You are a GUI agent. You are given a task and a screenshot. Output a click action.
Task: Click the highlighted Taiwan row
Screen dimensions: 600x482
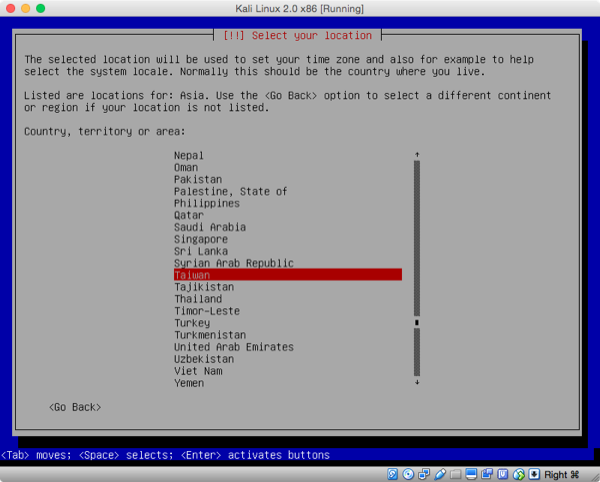(x=288, y=275)
